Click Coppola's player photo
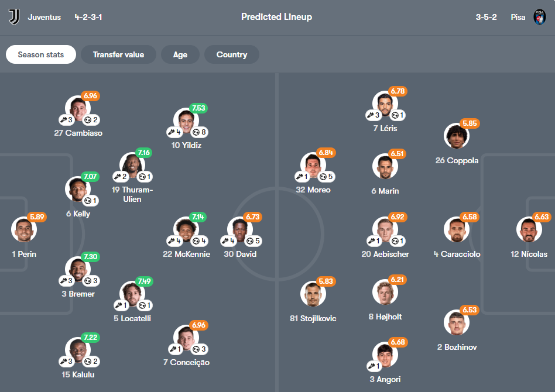This screenshot has height=392, width=555. (457, 136)
